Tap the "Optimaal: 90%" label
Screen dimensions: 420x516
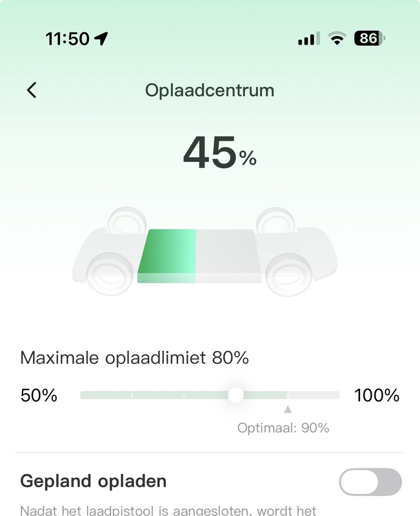tap(283, 428)
